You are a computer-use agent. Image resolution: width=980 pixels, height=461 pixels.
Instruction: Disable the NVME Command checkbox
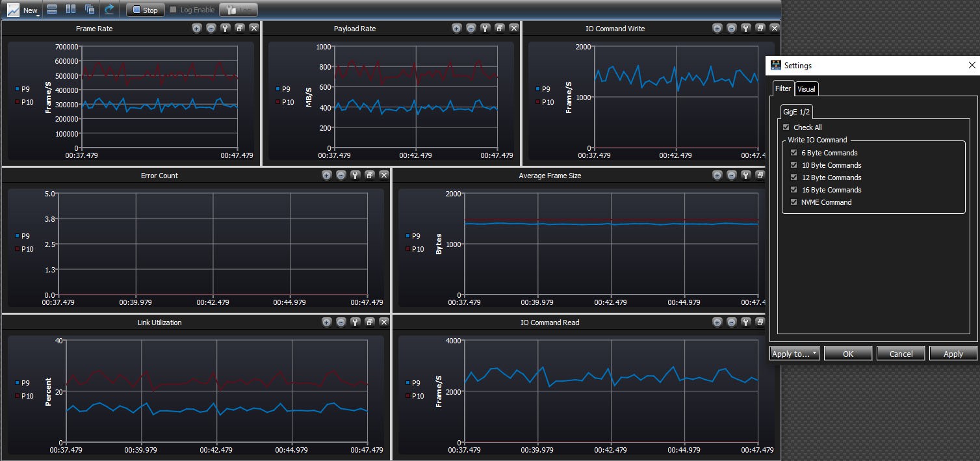[x=793, y=202]
